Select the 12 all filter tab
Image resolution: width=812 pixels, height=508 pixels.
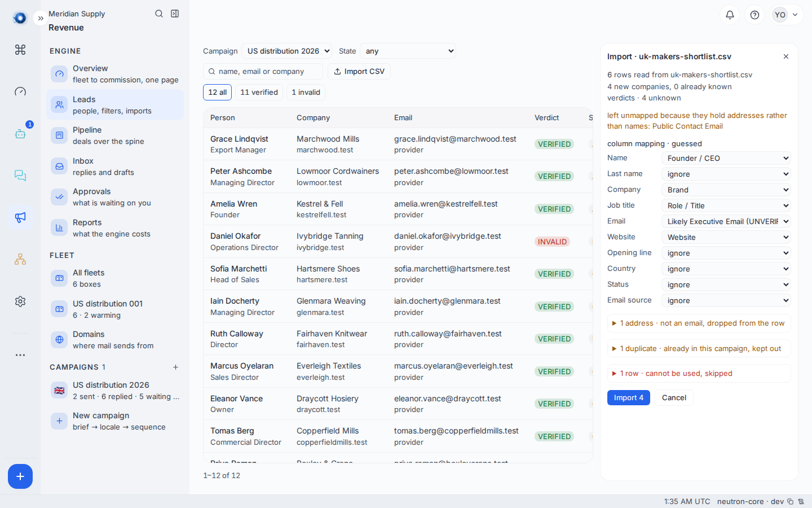click(x=217, y=92)
